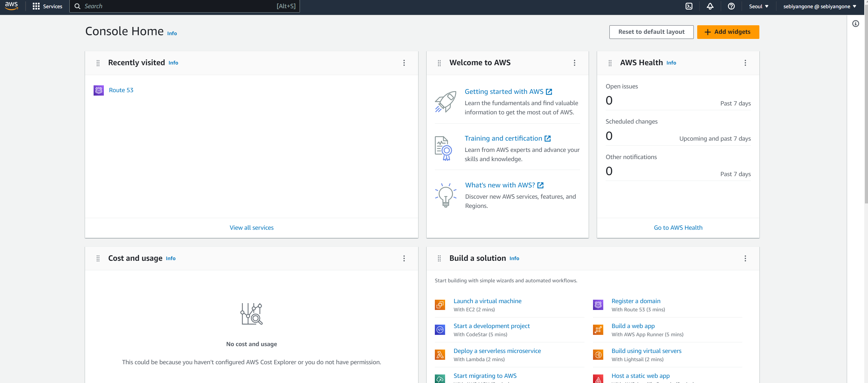
Task: Open notifications bell icon
Action: click(710, 6)
